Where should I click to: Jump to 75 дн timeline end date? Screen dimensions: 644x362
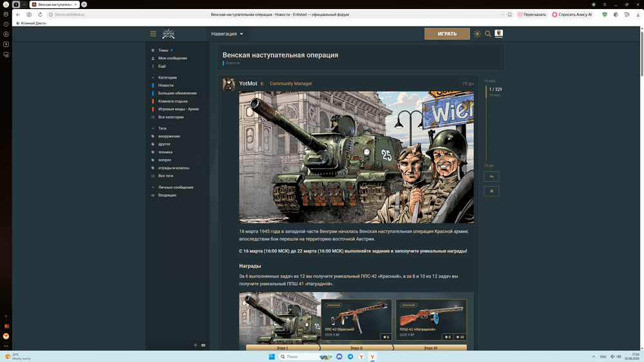pyautogui.click(x=489, y=166)
